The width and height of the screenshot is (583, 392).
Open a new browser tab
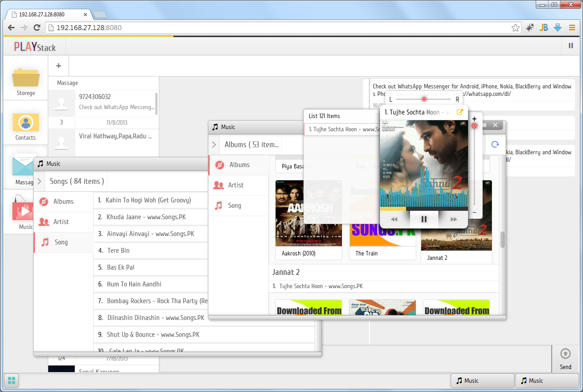(x=100, y=15)
